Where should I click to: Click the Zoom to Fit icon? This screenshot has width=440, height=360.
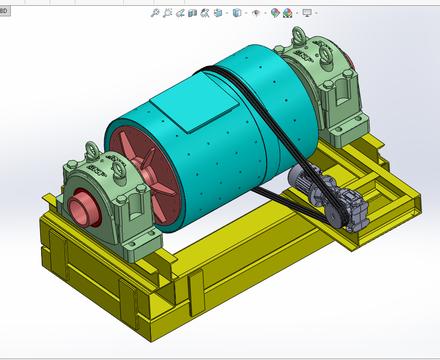coord(154,13)
